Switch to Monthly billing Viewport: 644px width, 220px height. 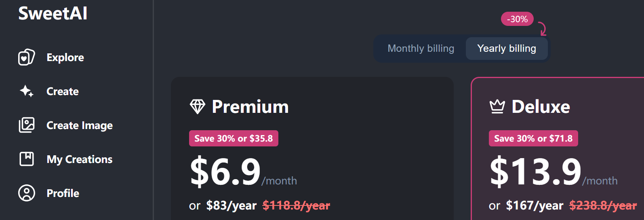click(421, 49)
